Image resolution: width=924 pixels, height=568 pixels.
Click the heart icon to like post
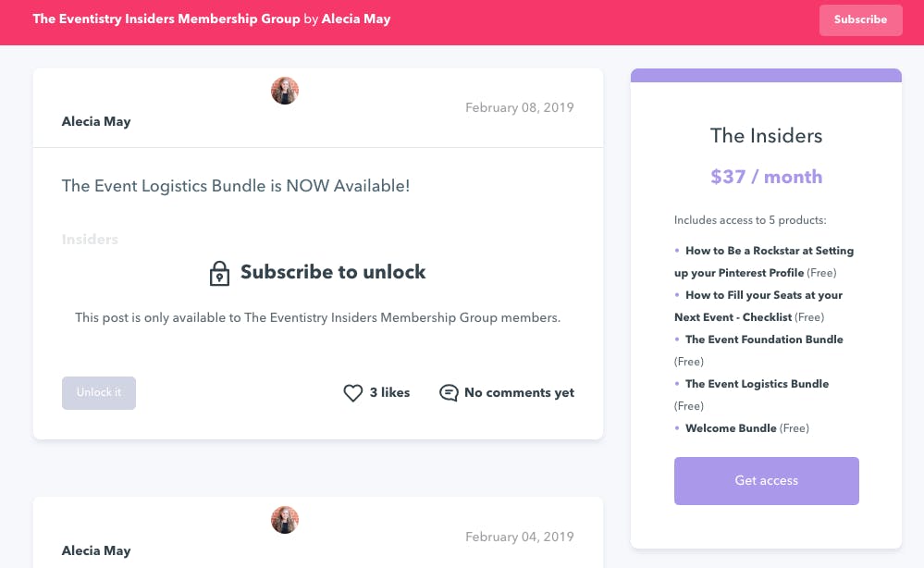[x=353, y=393]
